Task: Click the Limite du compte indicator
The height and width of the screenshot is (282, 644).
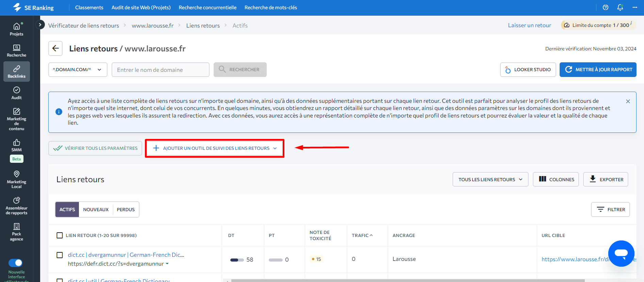Action: click(x=598, y=25)
